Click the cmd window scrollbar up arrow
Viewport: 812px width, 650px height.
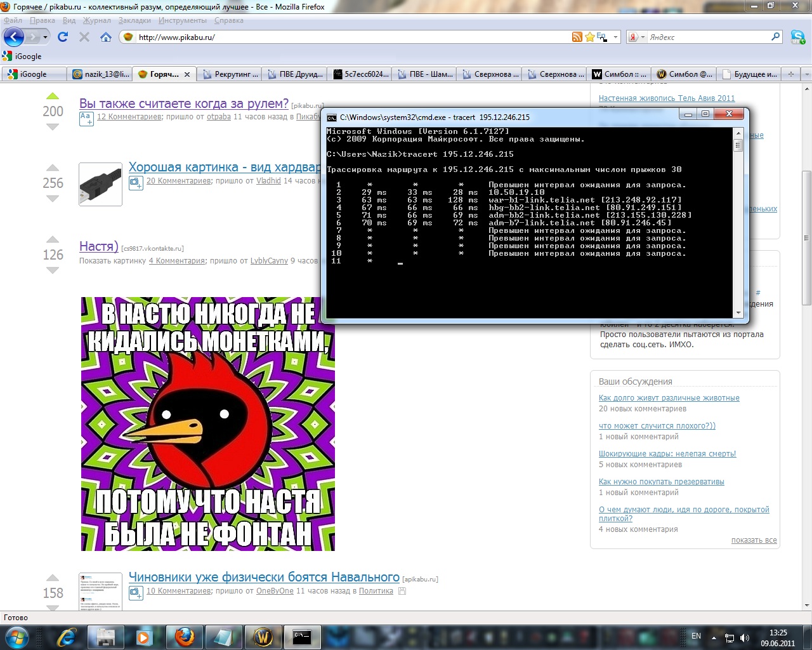tap(738, 133)
